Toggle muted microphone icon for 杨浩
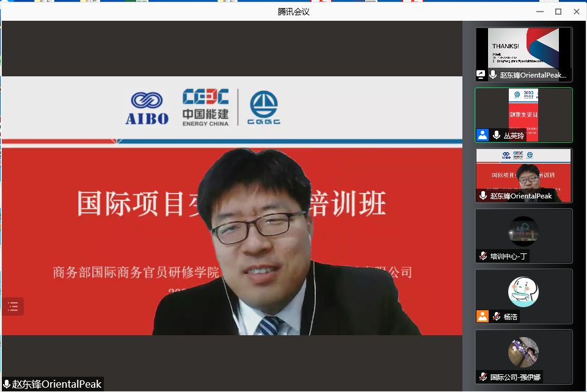 point(497,317)
